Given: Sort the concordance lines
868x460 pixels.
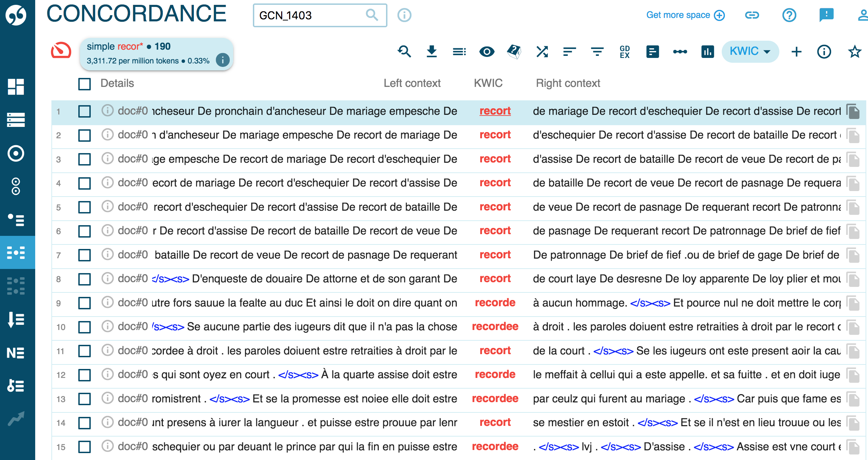Looking at the screenshot, I should (570, 52).
